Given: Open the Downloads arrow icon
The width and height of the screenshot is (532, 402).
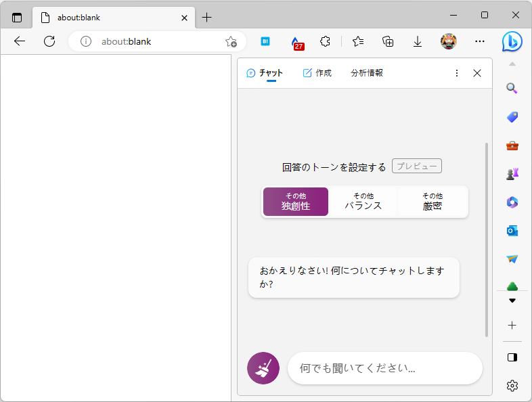Looking at the screenshot, I should tap(418, 41).
